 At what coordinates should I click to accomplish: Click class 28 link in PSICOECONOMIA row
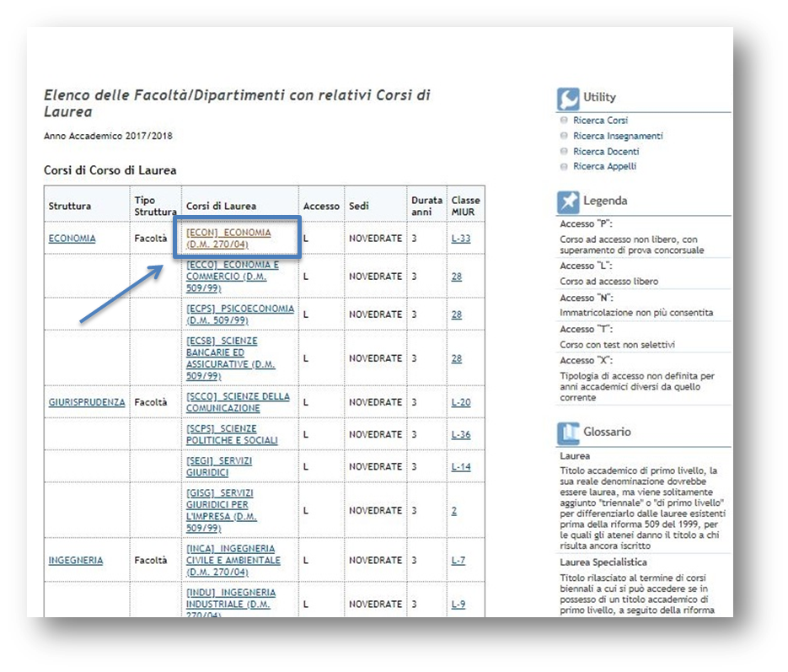click(x=456, y=314)
